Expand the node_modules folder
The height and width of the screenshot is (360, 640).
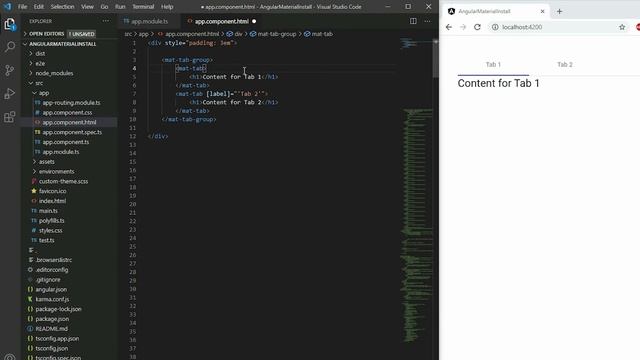tap(54, 73)
